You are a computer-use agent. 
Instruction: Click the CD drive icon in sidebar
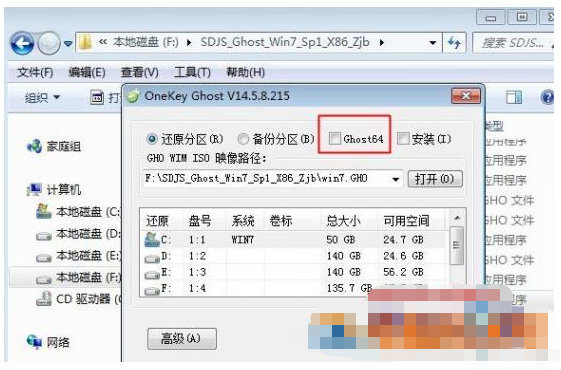44,299
